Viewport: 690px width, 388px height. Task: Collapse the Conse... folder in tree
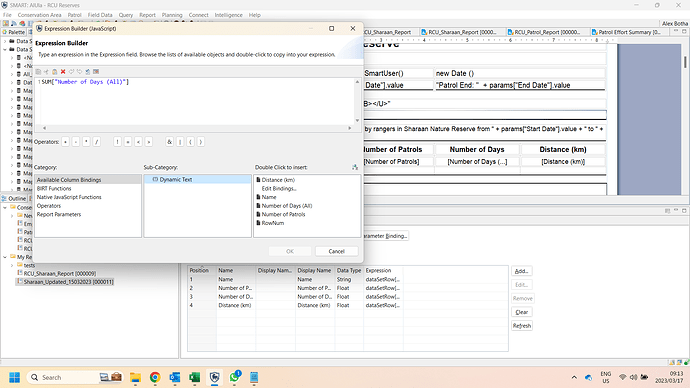click(x=5, y=207)
